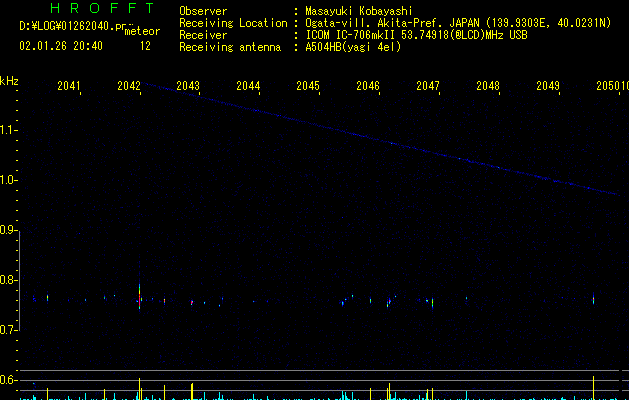Image resolution: width=629 pixels, height=400 pixels.
Task: Click the observer name Masayuki Kobayashi
Action: [x=359, y=11]
